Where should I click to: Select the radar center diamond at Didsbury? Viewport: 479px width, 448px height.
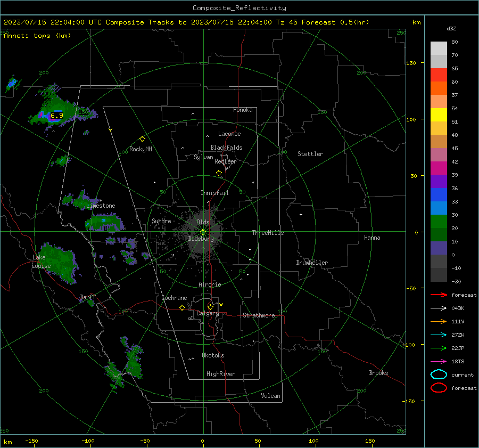tap(203, 232)
